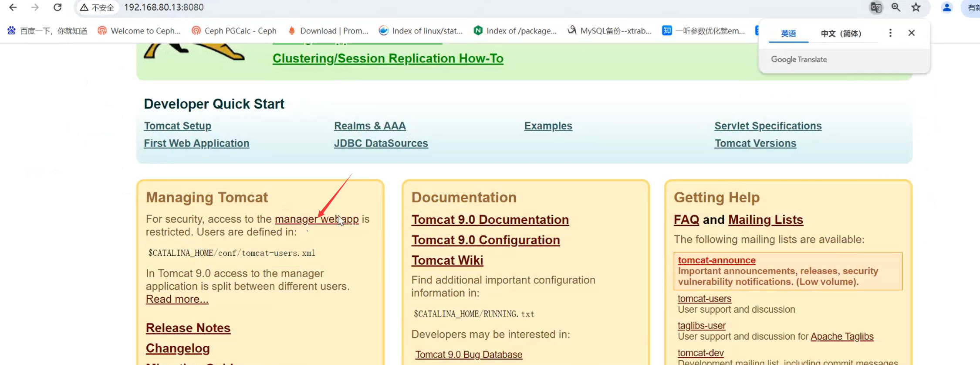
Task: Open the tomcat-users mailing list link
Action: click(704, 299)
